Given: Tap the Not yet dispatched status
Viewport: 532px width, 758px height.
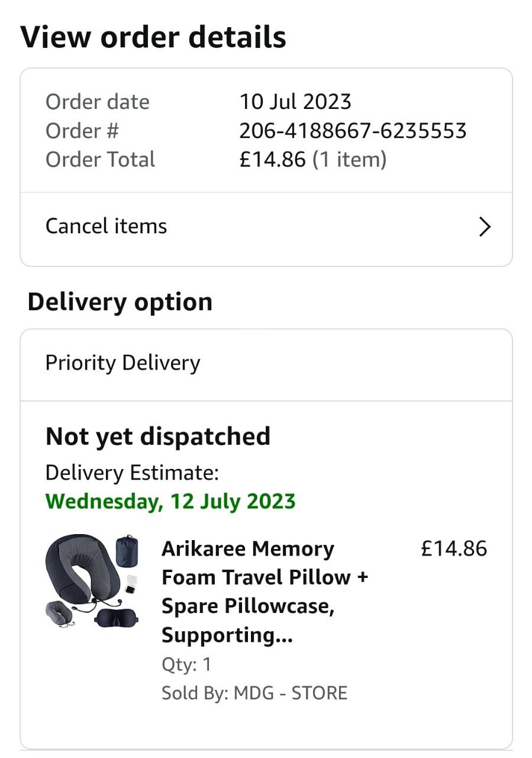Looking at the screenshot, I should 158,436.
